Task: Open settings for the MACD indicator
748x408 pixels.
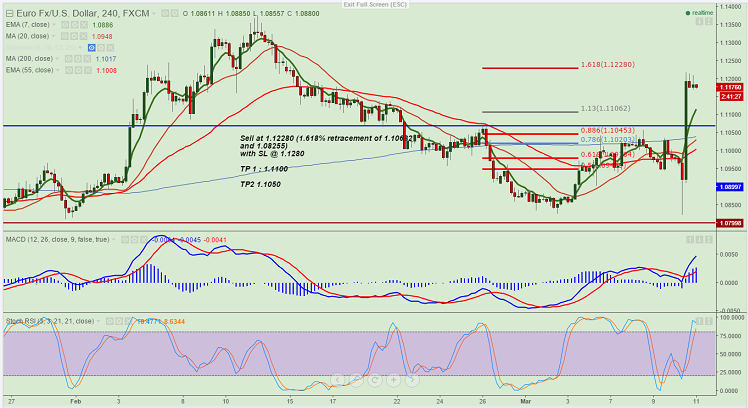Action: tap(135, 240)
